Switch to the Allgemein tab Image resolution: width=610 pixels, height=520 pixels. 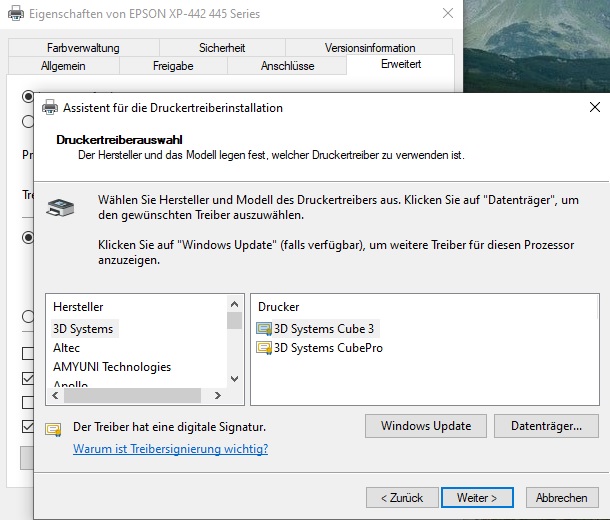click(x=63, y=66)
